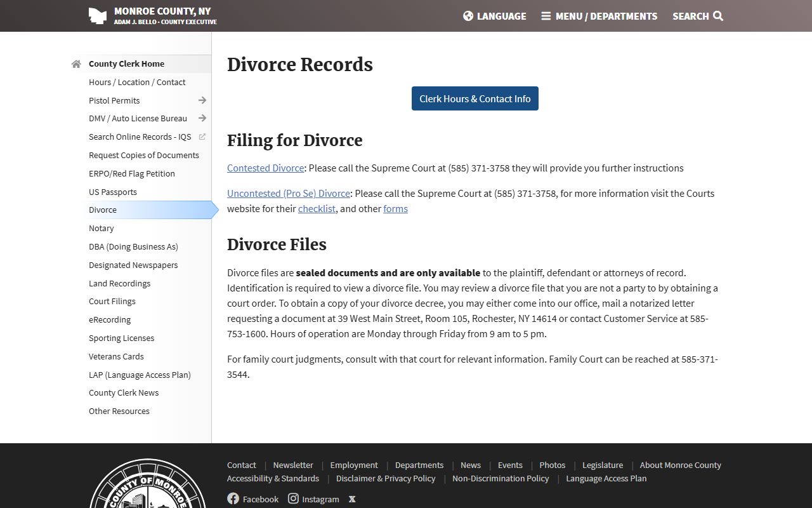Open footer Employment link
The image size is (812, 508).
click(x=354, y=465)
